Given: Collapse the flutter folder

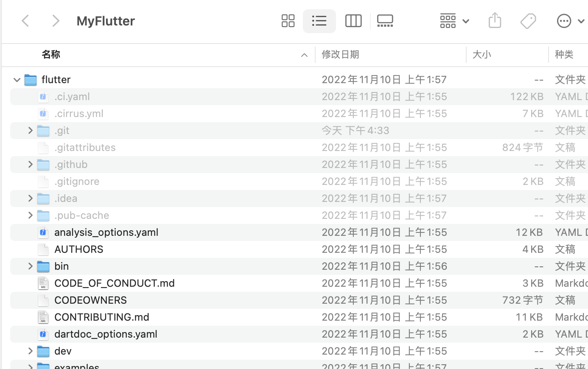Looking at the screenshot, I should 17,79.
